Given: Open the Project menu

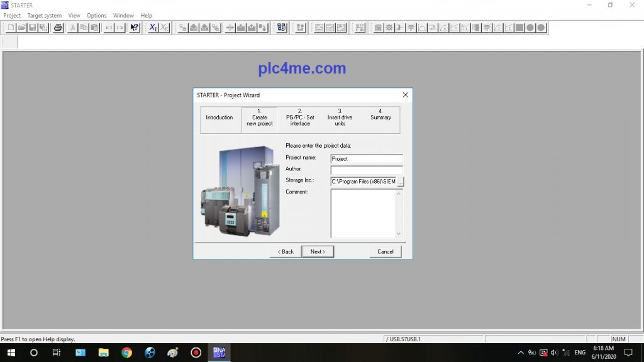Looking at the screenshot, I should point(12,16).
